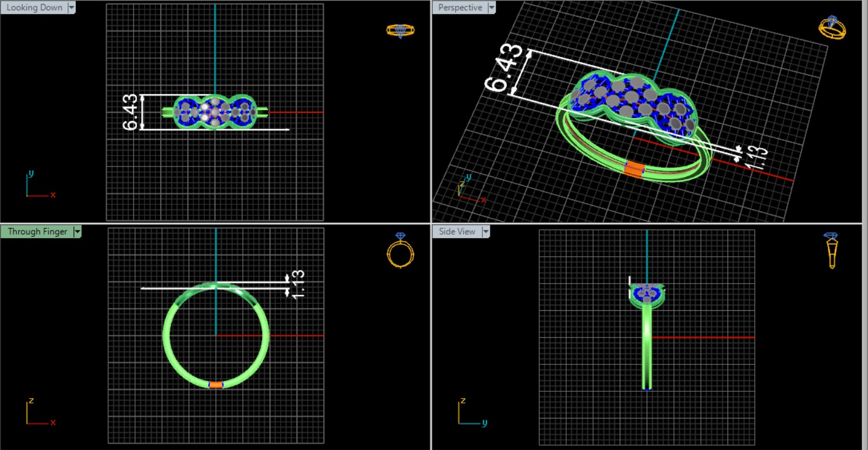The width and height of the screenshot is (868, 450).
Task: Click the ZY axis indicator in Side View viewport
Action: (x=468, y=412)
